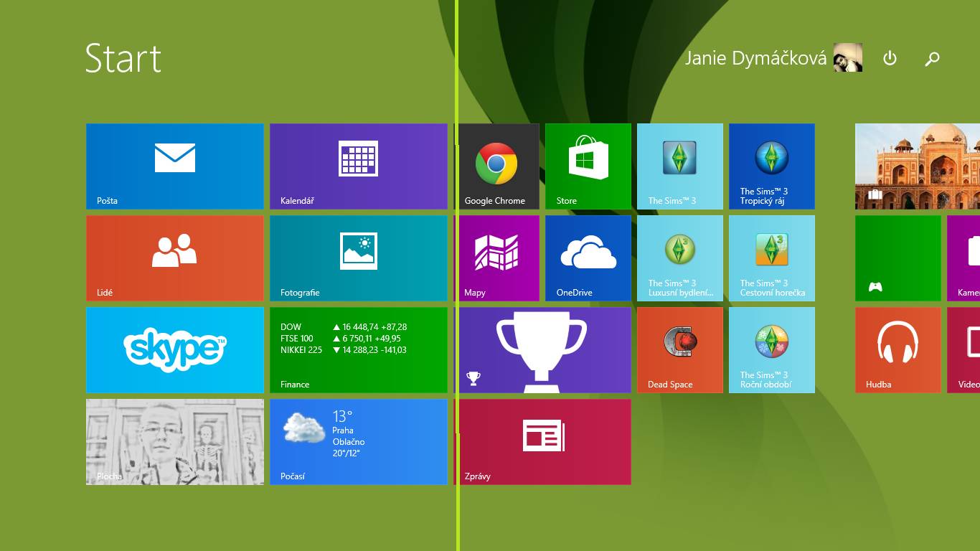Launch the Google Chrome tile

click(496, 166)
